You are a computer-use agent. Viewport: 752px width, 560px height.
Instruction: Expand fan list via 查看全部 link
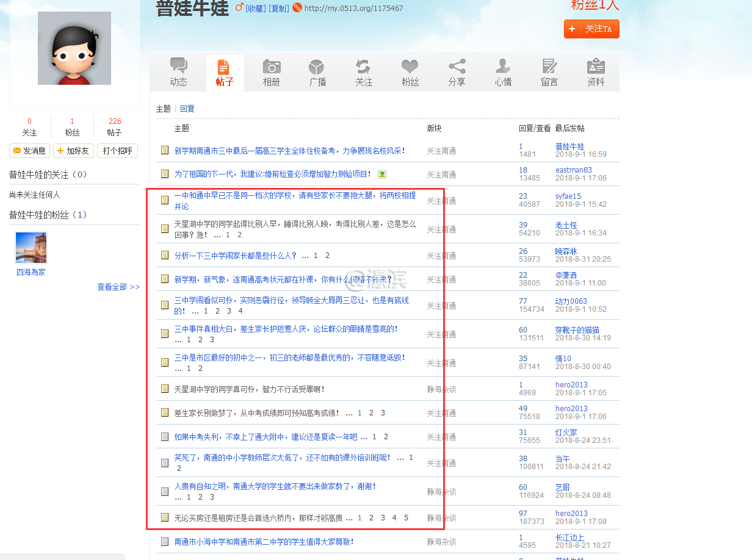point(118,287)
